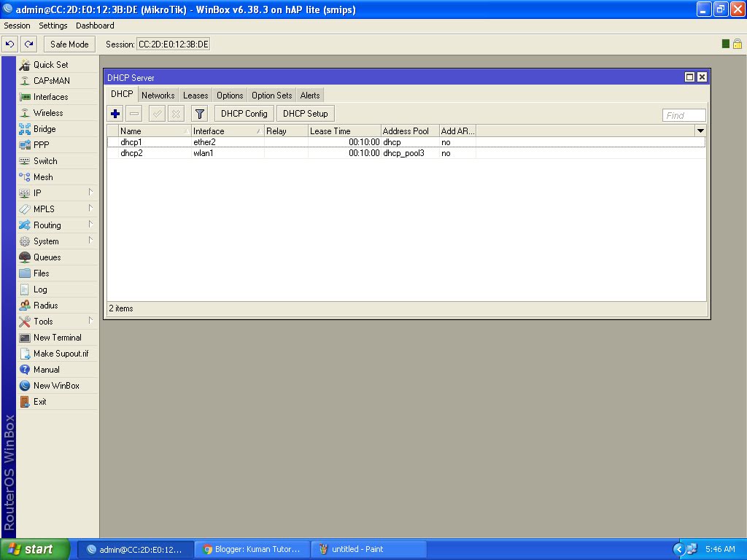Click the Session address field
Image resolution: width=747 pixels, height=560 pixels.
[x=174, y=44]
